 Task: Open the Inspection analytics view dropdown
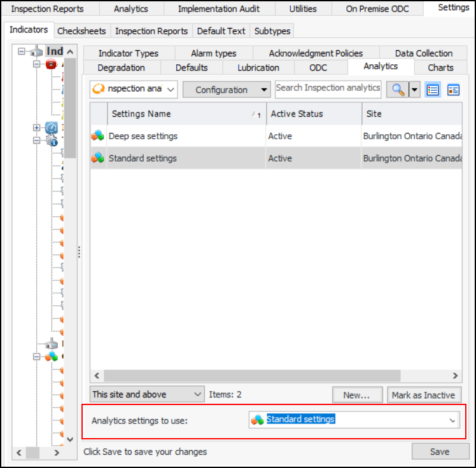[171, 90]
